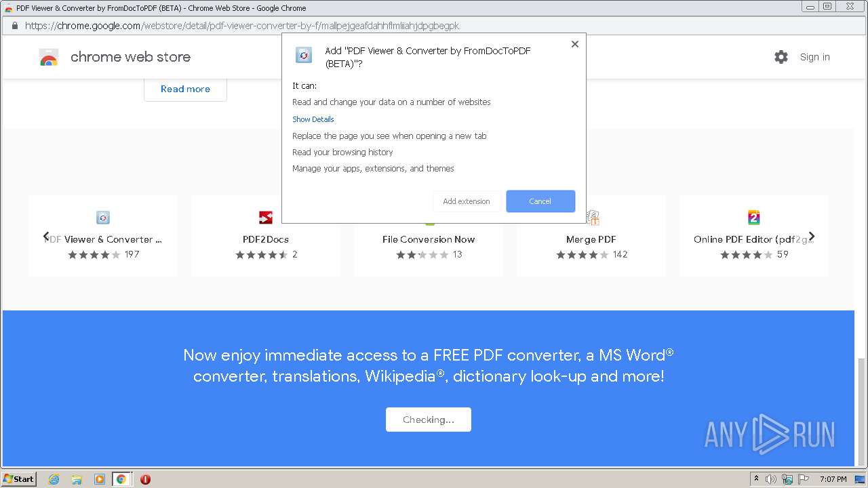
Task: Click the red Opera-style taskbar icon
Action: 145,479
